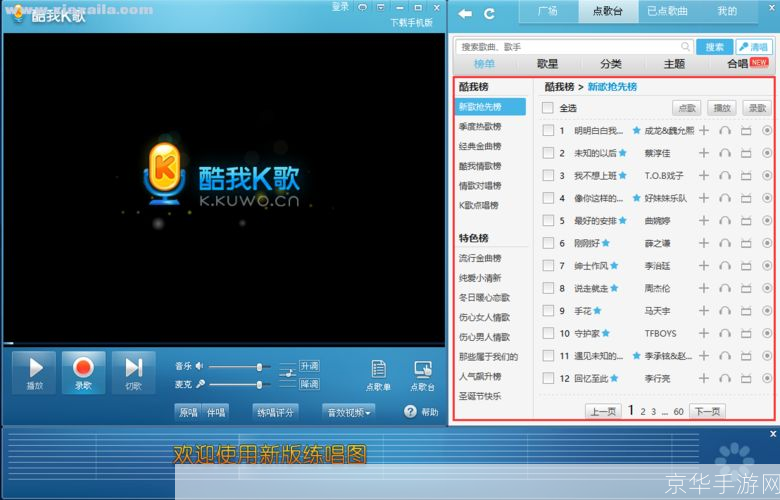Viewport: 780px width, 500px height.
Task: Click record circle icon for 回忆至此
Action: (767, 379)
